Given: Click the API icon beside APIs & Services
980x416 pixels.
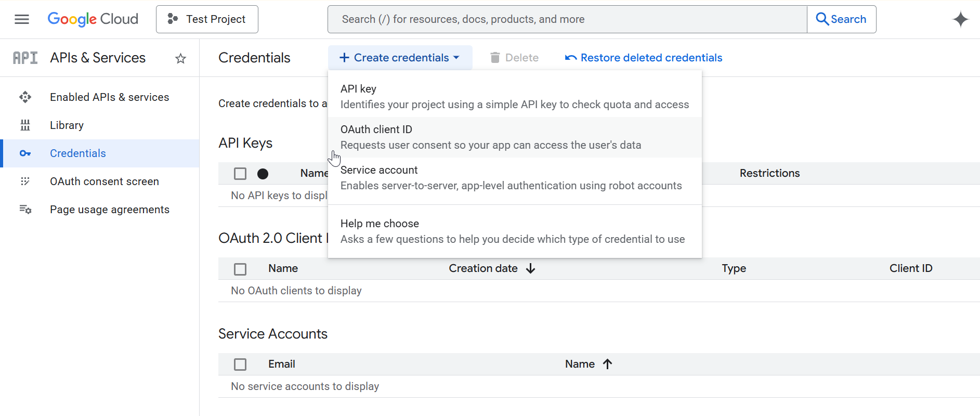Looking at the screenshot, I should click(25, 58).
